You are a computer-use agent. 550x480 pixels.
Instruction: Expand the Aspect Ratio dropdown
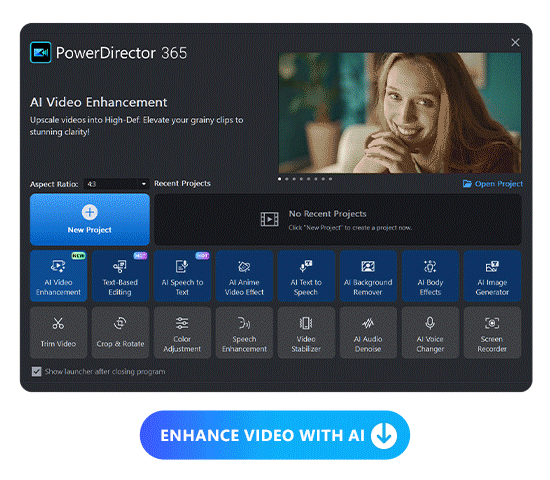click(x=116, y=184)
